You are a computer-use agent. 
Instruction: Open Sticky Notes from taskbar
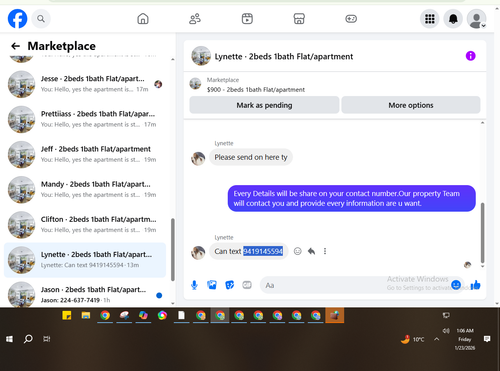coord(67,315)
